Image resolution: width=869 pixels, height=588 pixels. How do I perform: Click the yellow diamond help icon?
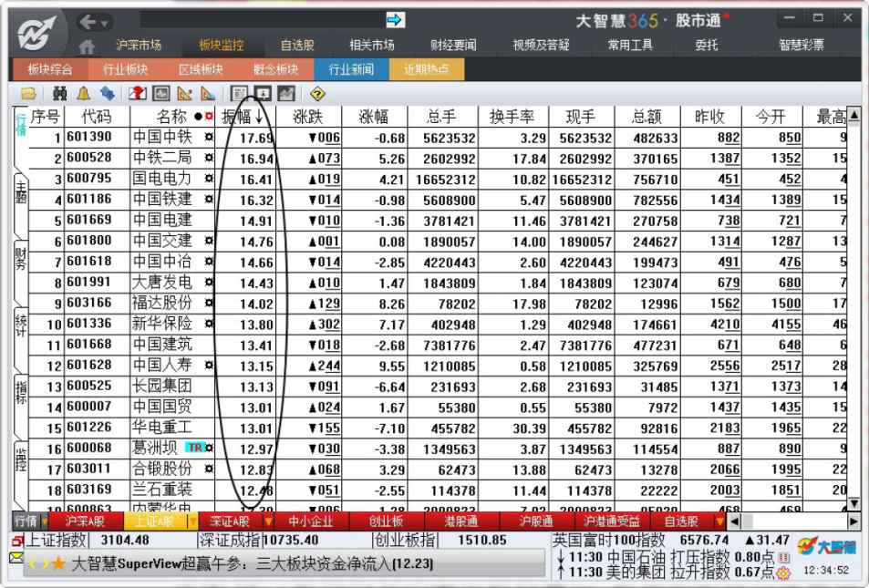[317, 94]
